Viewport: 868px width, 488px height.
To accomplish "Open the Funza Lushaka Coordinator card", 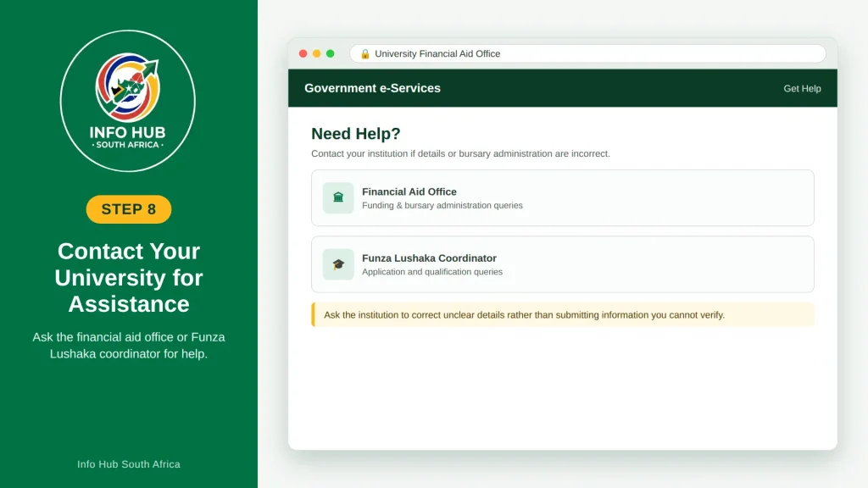I will click(x=563, y=264).
